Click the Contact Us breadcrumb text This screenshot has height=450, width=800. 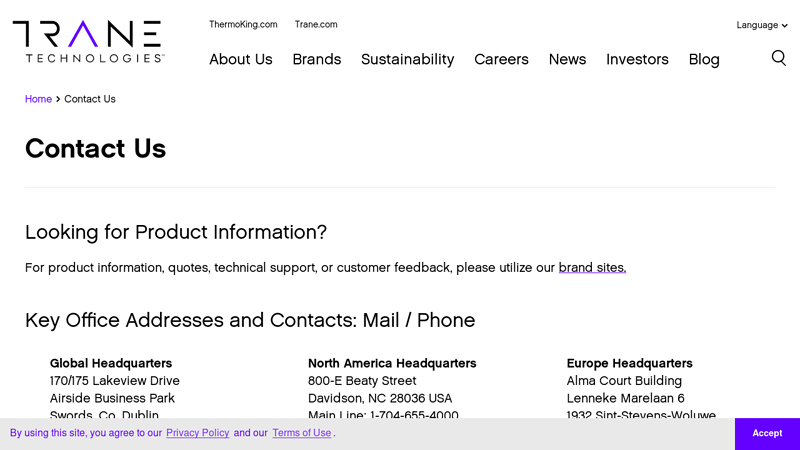pyautogui.click(x=90, y=99)
